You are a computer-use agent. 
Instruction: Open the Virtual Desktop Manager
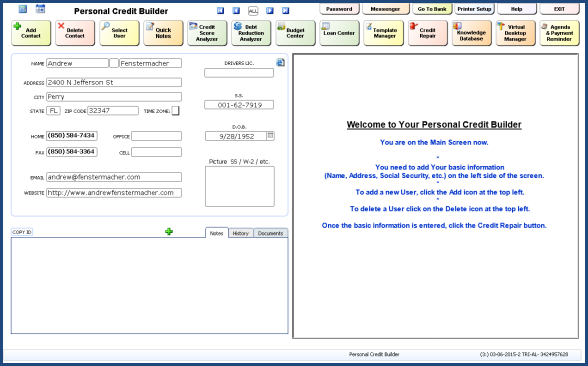(x=515, y=33)
